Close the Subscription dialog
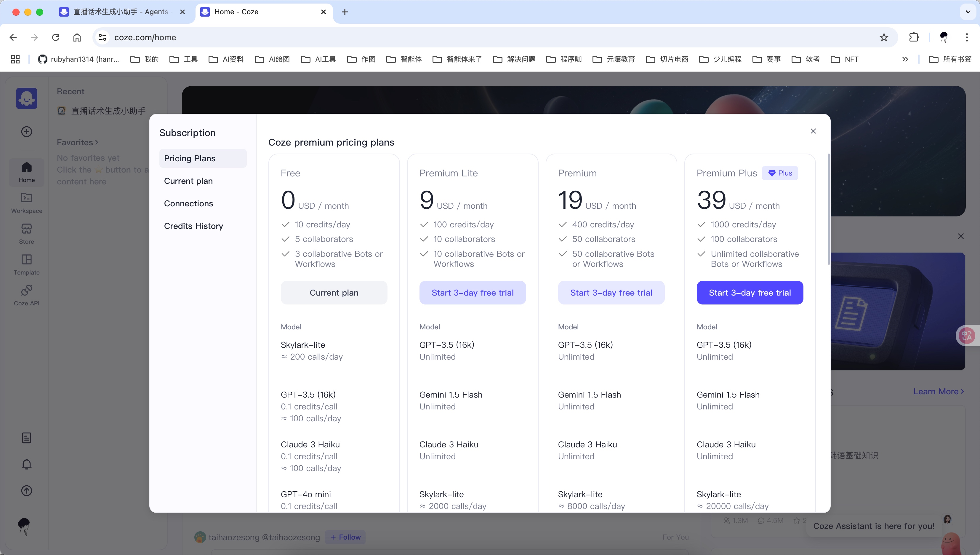Image resolution: width=980 pixels, height=555 pixels. [x=813, y=131]
